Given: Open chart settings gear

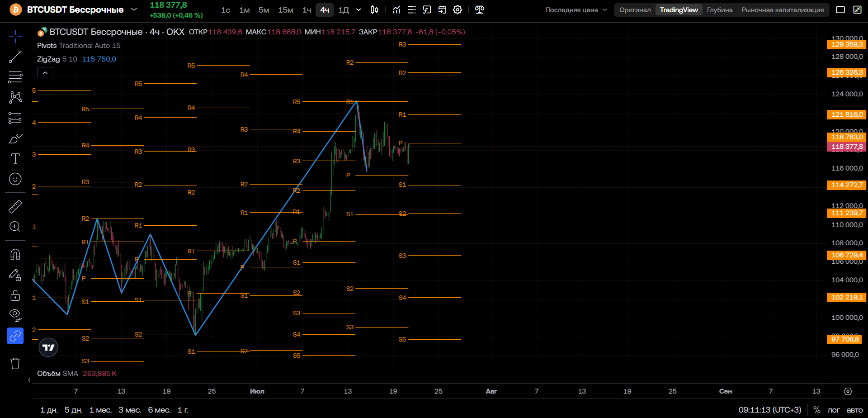Looking at the screenshot, I should pyautogui.click(x=458, y=9).
